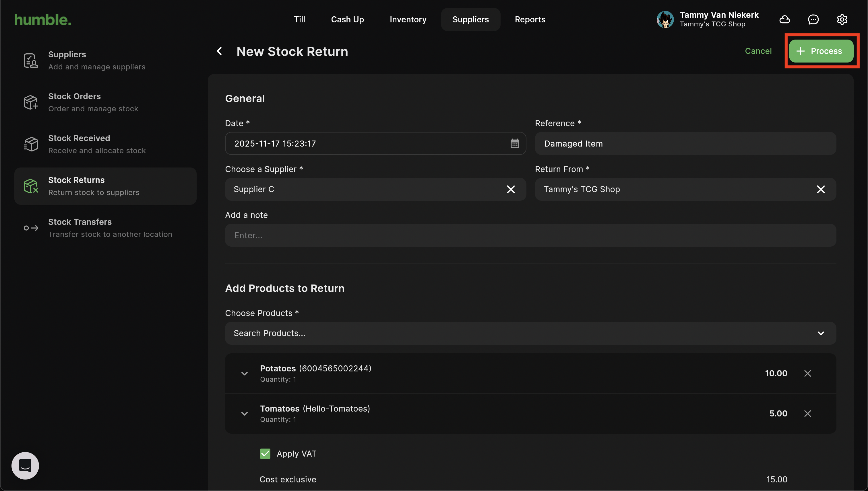Open the calendar date picker icon

point(514,143)
